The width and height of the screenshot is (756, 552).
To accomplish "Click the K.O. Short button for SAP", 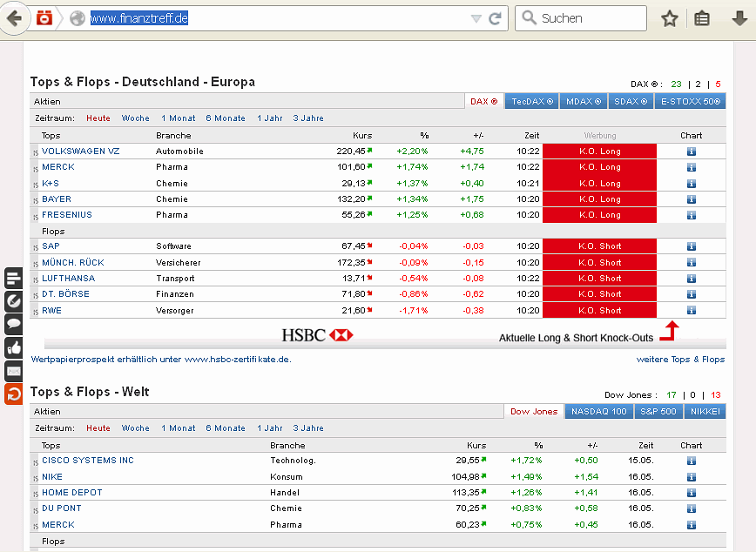I will (599, 246).
